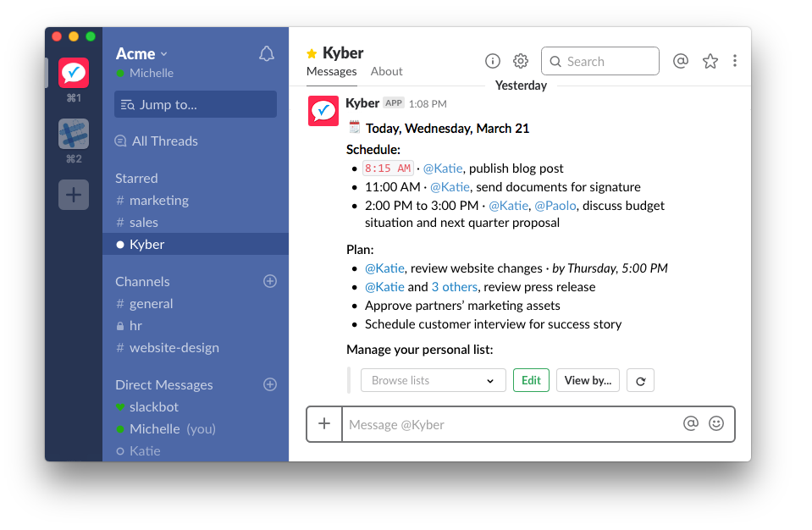Click the 1:08 PM message timestamp
Screen dimensions: 812x530
click(x=428, y=104)
